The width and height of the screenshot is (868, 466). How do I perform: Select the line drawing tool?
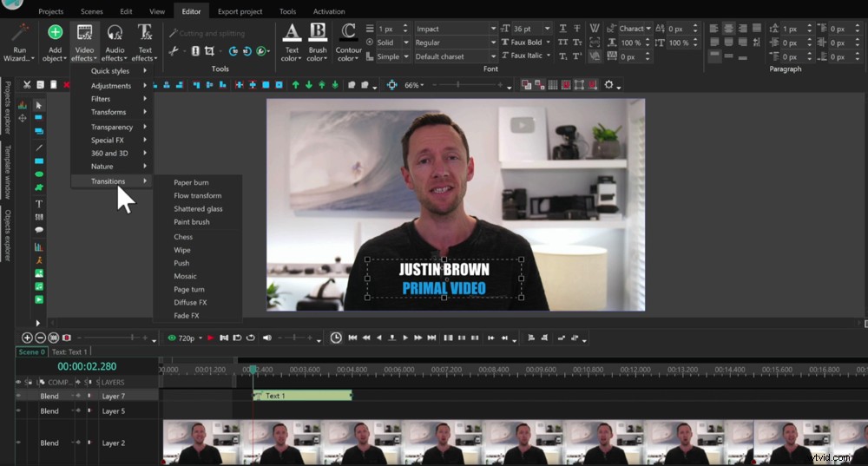click(39, 148)
